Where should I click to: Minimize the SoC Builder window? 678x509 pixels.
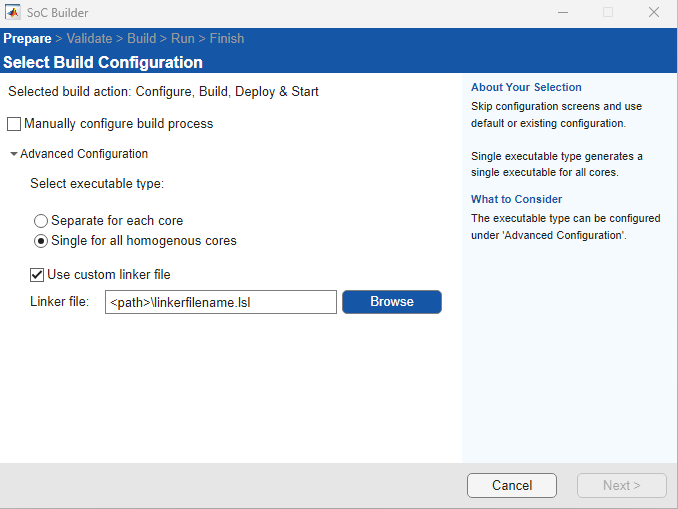tap(561, 13)
